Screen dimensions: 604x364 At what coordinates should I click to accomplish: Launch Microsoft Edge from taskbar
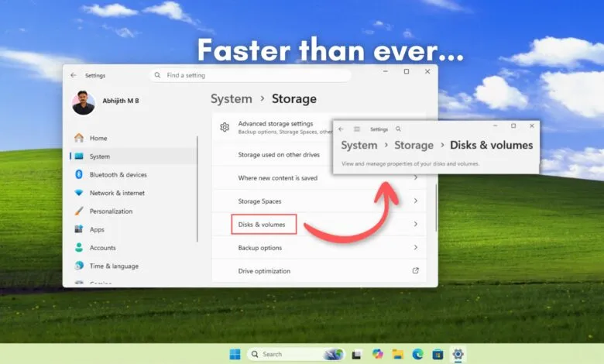[417, 354]
